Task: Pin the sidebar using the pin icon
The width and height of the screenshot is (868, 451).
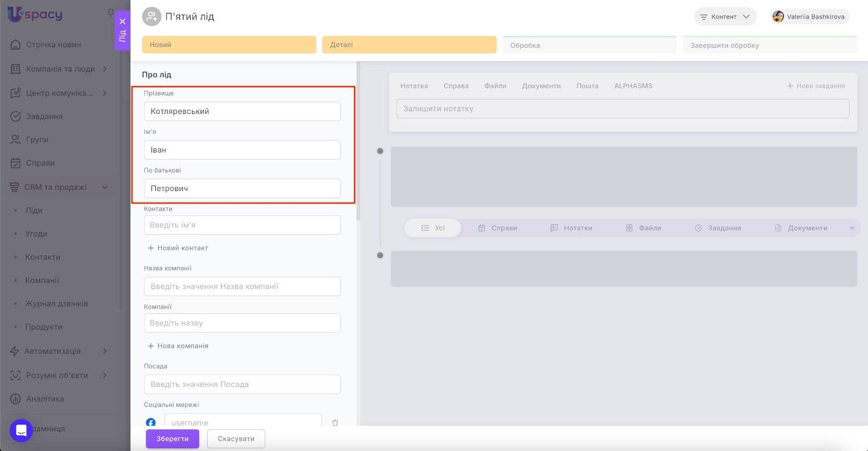Action: click(x=111, y=12)
